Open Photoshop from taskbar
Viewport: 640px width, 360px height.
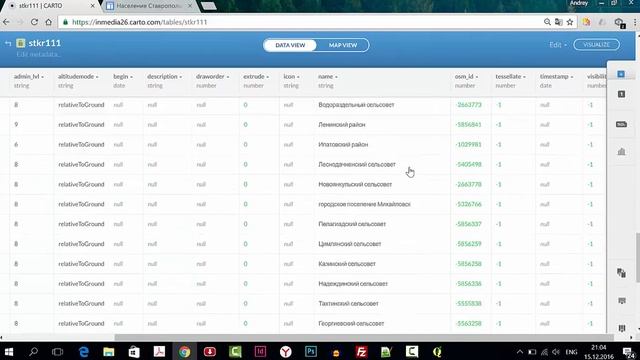tap(311, 351)
